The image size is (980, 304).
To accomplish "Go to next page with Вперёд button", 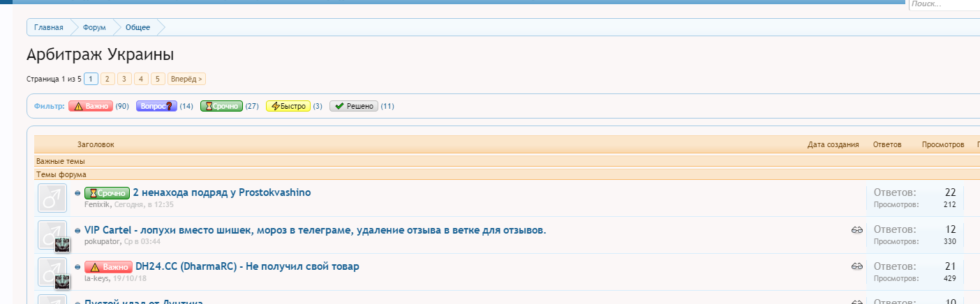I will [186, 79].
